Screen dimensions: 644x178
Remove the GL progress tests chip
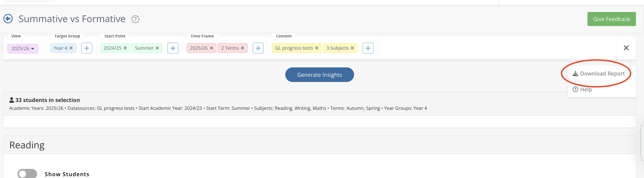(x=317, y=48)
